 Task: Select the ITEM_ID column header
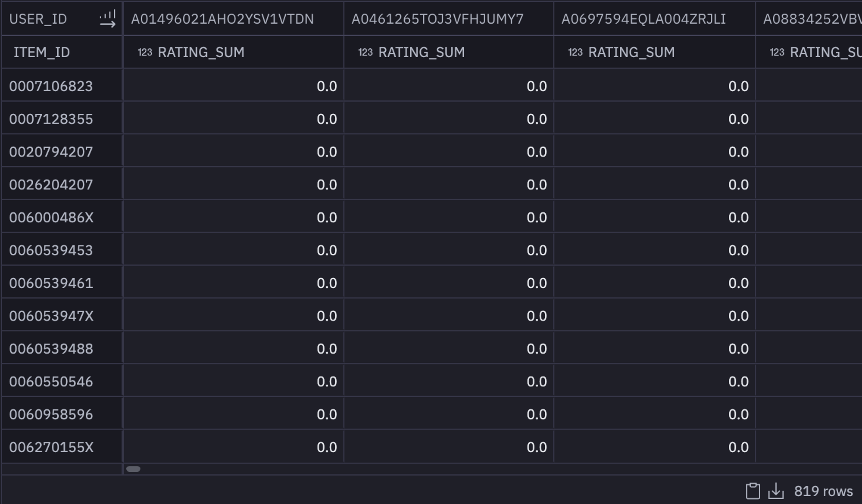(x=41, y=52)
